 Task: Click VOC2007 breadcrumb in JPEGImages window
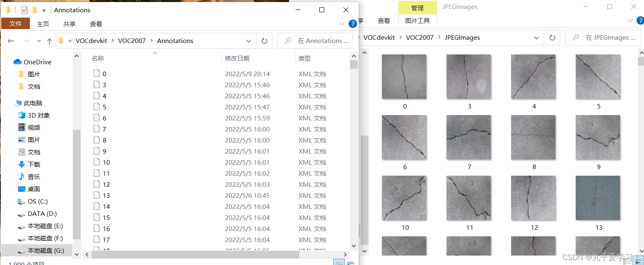[420, 38]
